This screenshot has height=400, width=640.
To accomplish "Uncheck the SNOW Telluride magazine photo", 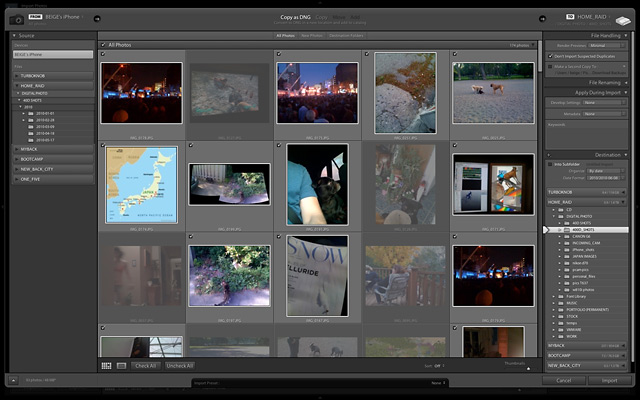I will [279, 236].
